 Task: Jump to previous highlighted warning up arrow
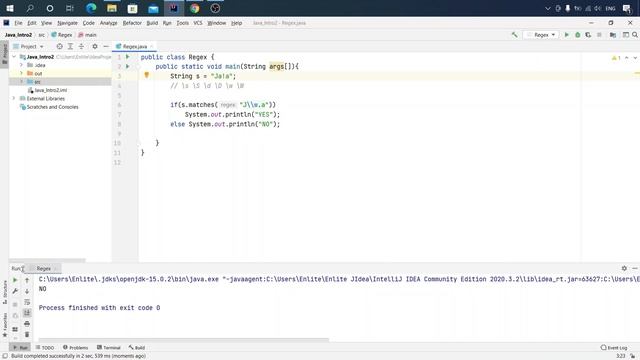click(x=627, y=58)
